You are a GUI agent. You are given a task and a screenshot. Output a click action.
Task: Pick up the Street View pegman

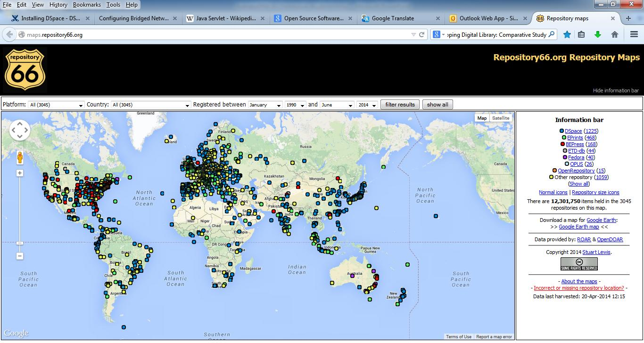[20, 157]
